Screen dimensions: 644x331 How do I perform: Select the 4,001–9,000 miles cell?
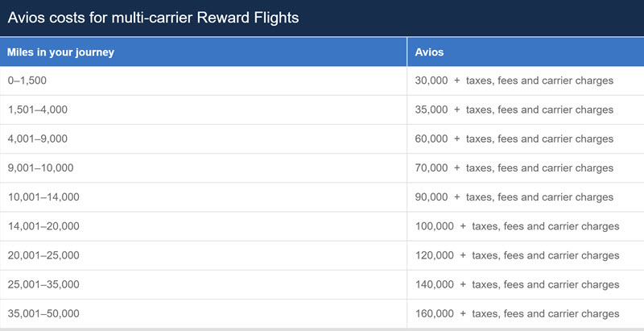(x=204, y=139)
